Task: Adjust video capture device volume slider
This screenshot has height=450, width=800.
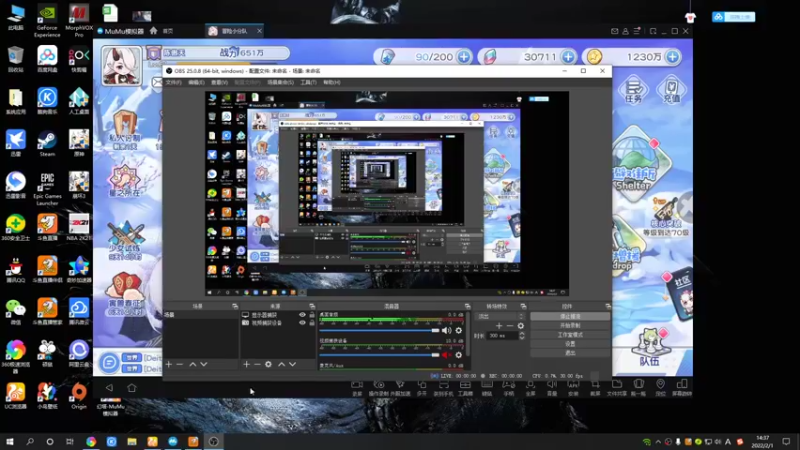Action: [x=379, y=355]
